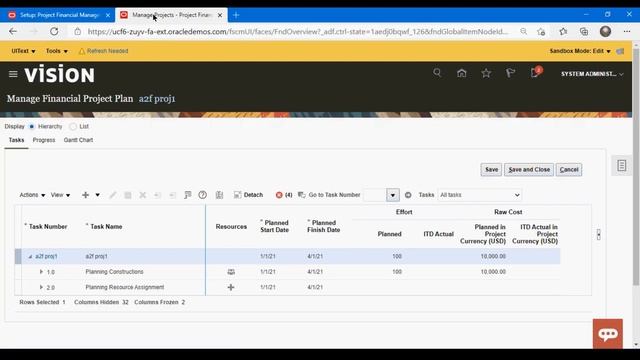
Task: Click the help question mark icon
Action: coord(202,195)
